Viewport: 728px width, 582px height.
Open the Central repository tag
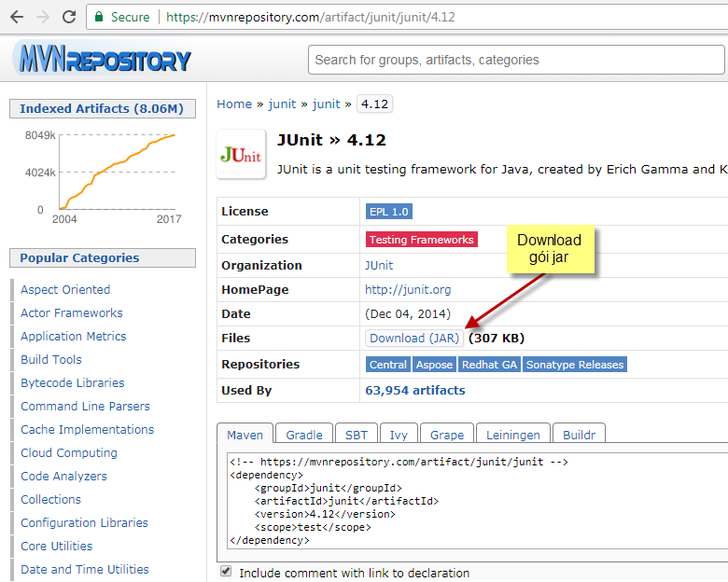click(387, 365)
